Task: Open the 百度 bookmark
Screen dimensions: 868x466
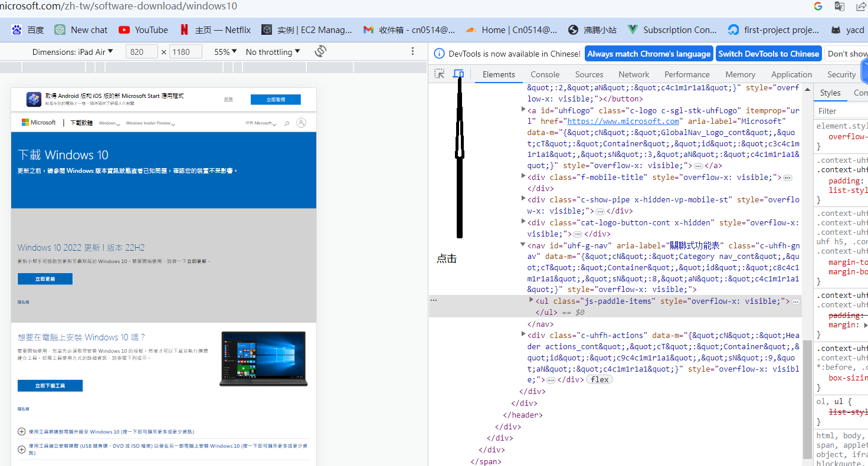Action: coord(28,29)
